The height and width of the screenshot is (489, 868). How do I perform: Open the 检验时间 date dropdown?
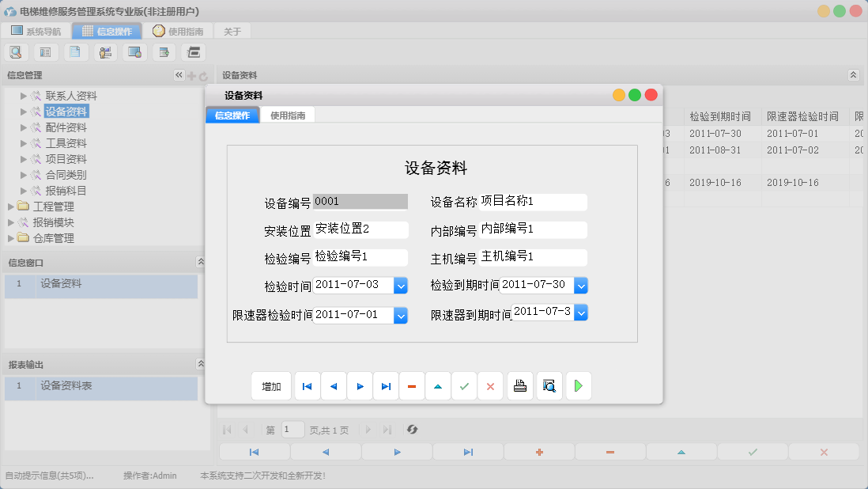[401, 286]
